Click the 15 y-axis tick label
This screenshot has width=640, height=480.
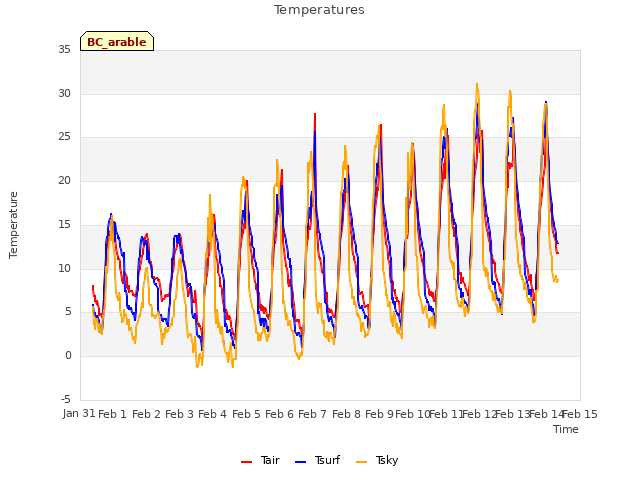[64, 224]
